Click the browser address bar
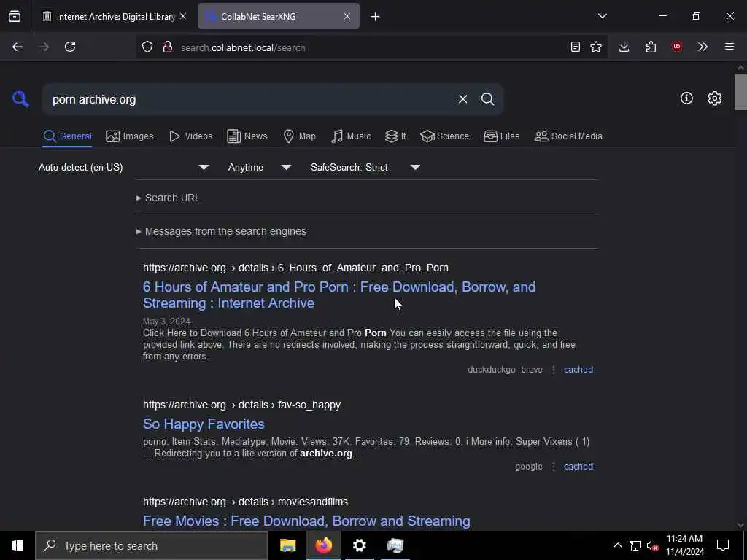747x560 pixels. pos(371,47)
